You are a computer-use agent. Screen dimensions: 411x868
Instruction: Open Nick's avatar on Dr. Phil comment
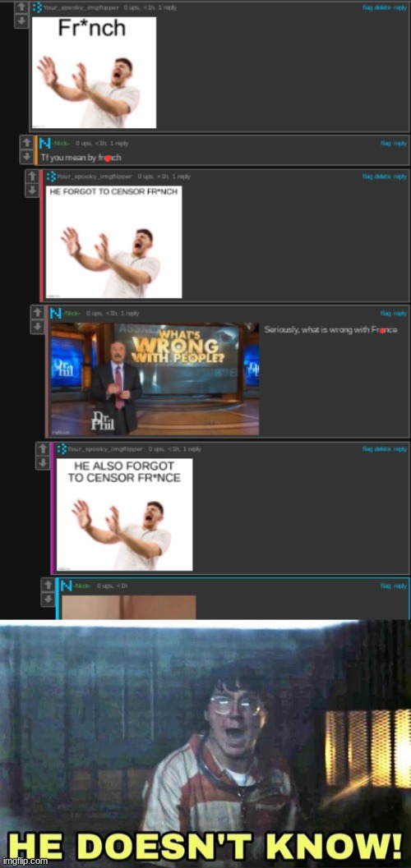[56, 314]
